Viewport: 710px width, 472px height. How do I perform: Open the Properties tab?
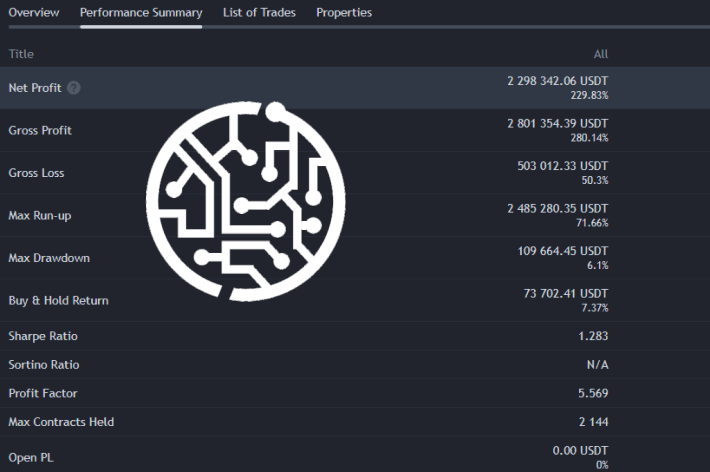[x=344, y=12]
